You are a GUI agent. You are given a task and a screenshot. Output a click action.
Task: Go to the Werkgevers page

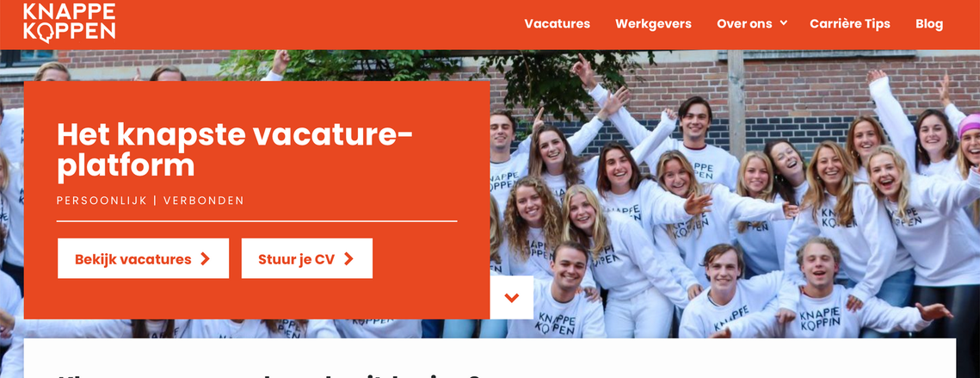653,24
